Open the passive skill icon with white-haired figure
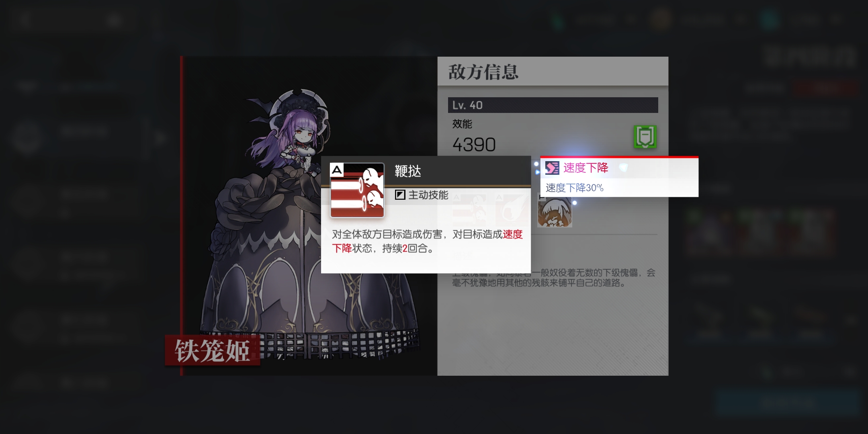 pyautogui.click(x=555, y=210)
